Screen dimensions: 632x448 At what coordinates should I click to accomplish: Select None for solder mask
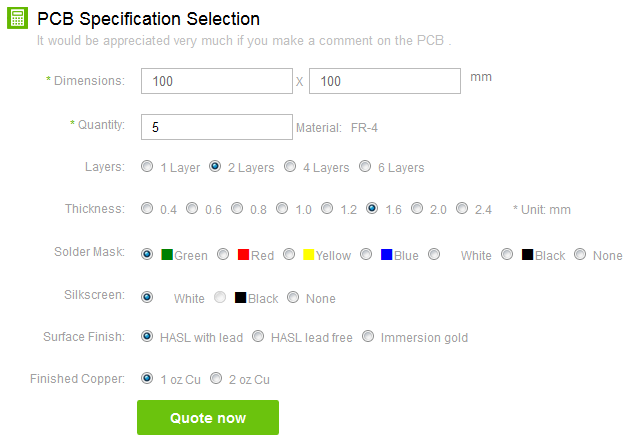580,255
